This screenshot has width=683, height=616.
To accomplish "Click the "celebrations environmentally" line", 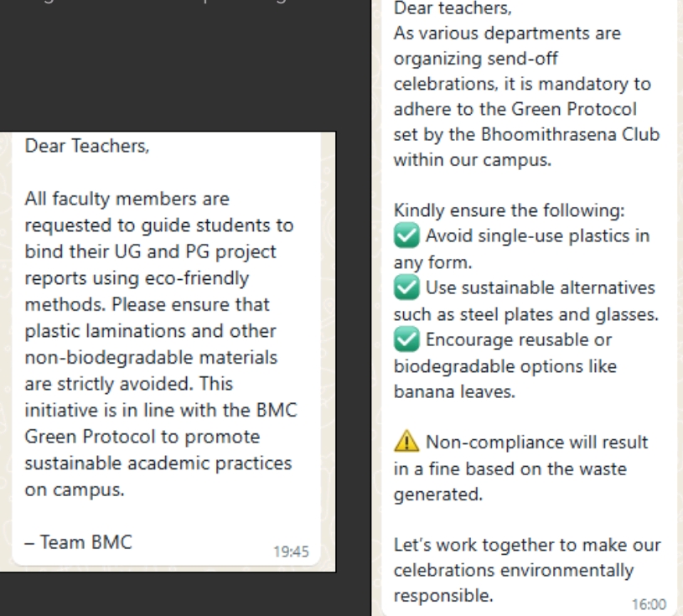I will 514,570.
